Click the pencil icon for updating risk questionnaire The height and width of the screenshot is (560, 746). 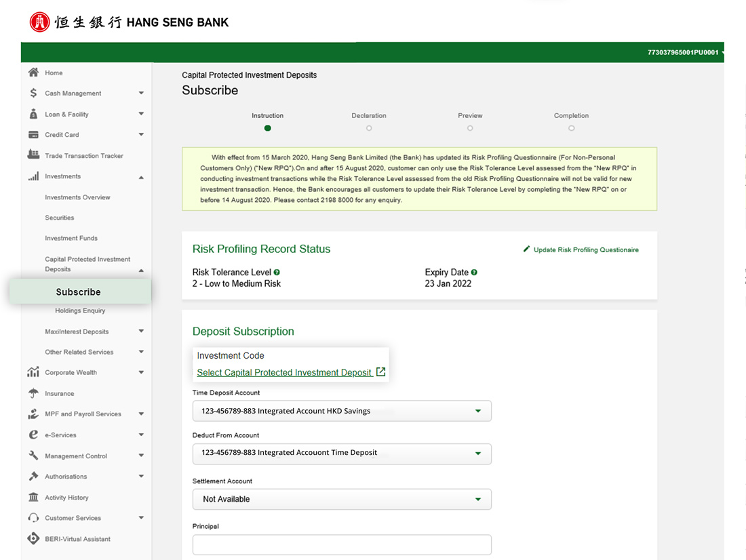coord(526,249)
